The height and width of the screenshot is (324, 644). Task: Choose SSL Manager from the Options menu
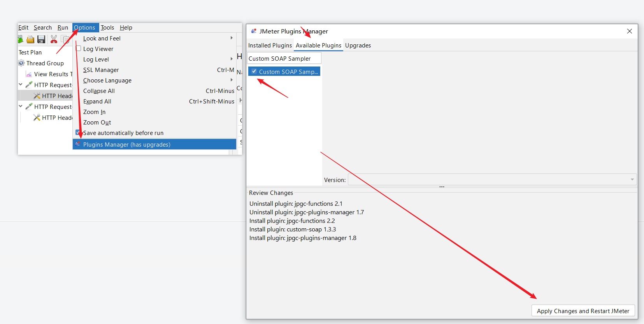[101, 70]
